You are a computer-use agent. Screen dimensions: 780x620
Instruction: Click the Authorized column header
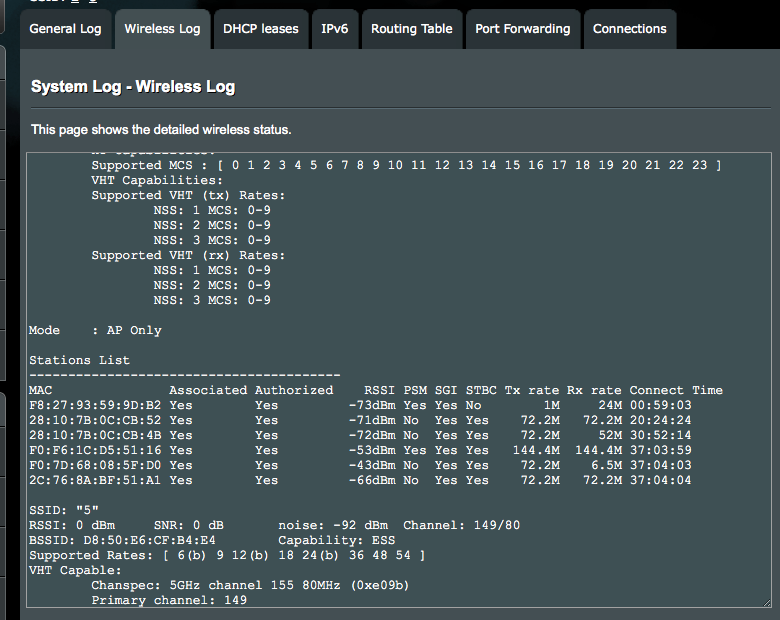pyautogui.click(x=294, y=390)
